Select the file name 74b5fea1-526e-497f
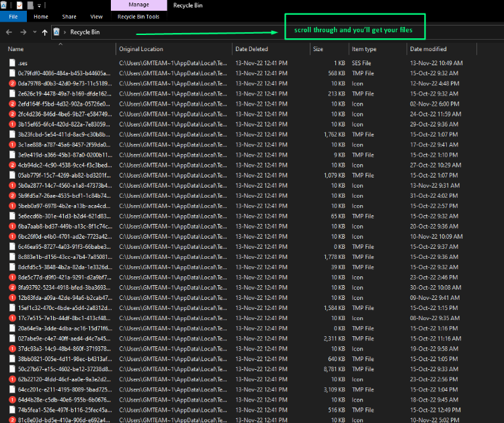 (x=65, y=410)
